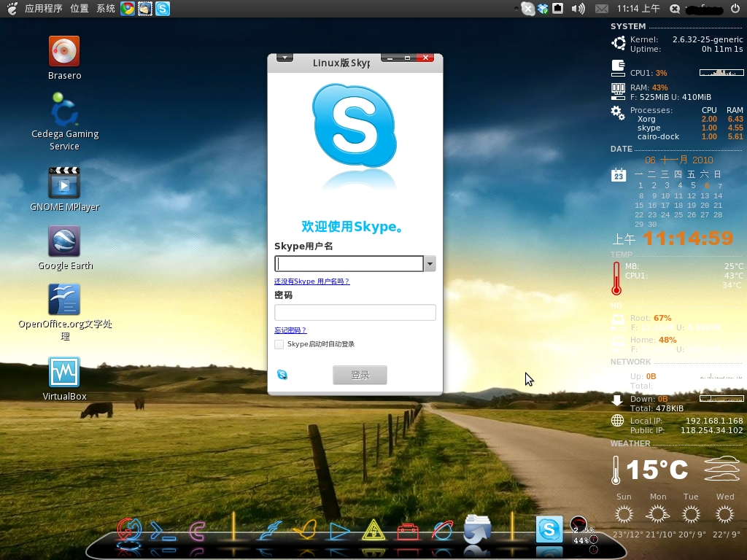Image resolution: width=747 pixels, height=560 pixels.
Task: Click the Skype launcher in top panel
Action: [x=163, y=9]
